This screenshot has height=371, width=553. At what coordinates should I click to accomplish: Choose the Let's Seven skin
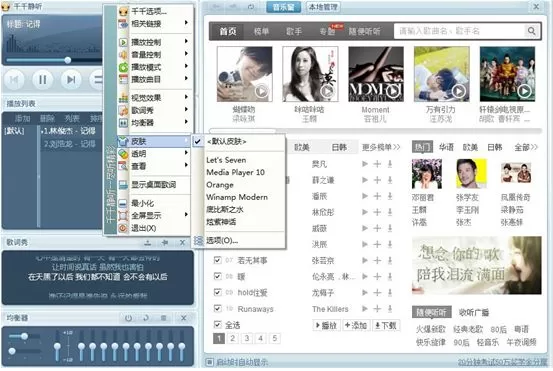(x=239, y=160)
